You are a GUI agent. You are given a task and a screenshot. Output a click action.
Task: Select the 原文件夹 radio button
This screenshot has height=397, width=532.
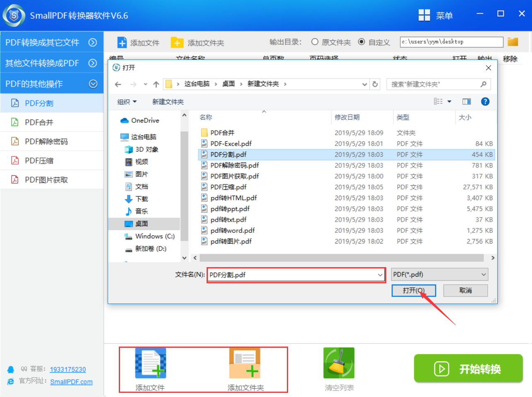(315, 42)
